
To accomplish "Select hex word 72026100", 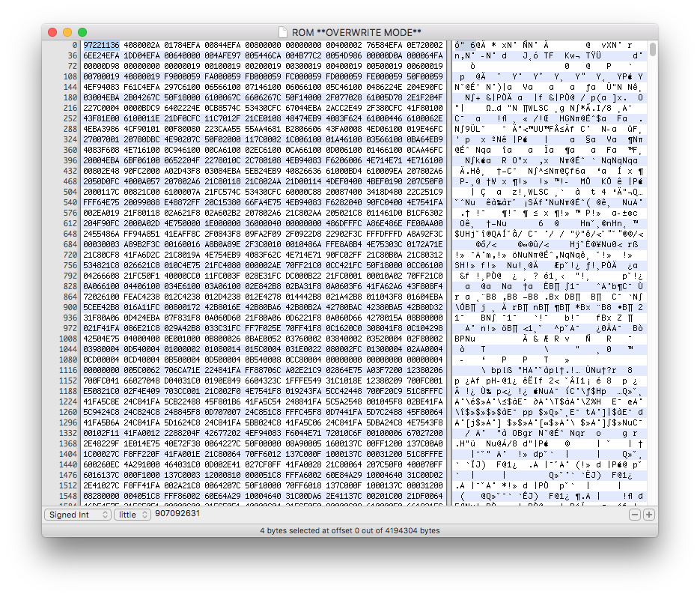I will 101,297.
